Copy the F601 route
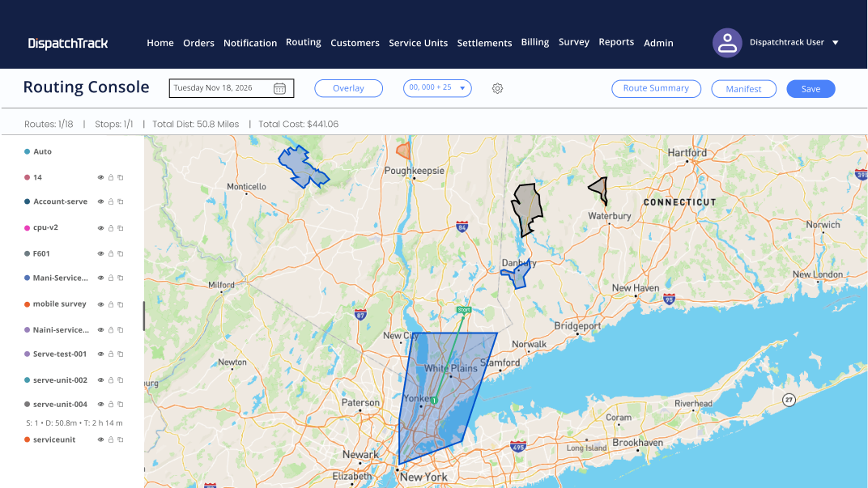Viewport: 868px width, 488px height. pos(120,254)
